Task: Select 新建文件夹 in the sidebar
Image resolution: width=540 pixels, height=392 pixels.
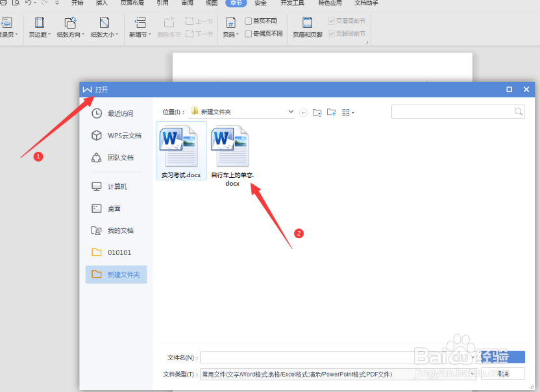Action: [x=116, y=275]
